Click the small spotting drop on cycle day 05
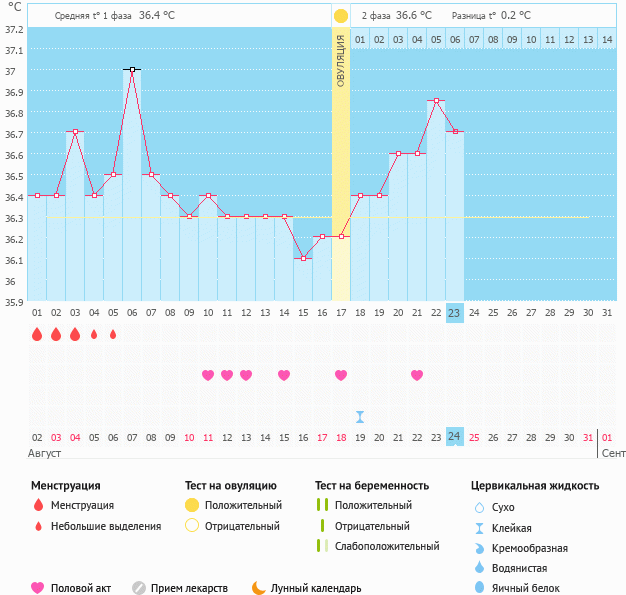Screen dimensions: 626x595 (x=113, y=334)
